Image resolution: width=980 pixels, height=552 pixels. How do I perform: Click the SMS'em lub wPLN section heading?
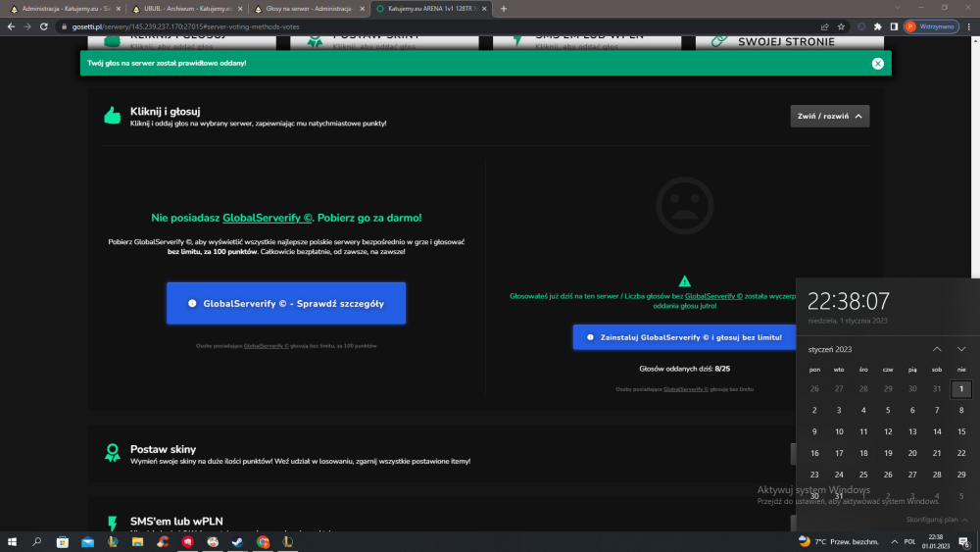pos(176,521)
